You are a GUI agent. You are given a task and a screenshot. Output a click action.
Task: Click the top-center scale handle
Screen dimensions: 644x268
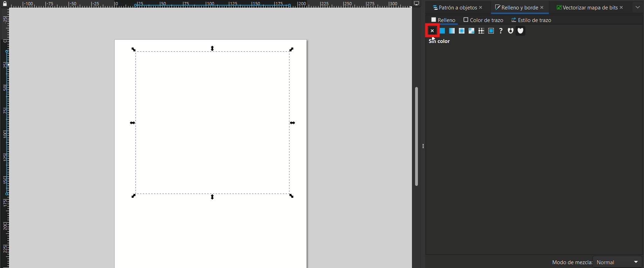[212, 49]
